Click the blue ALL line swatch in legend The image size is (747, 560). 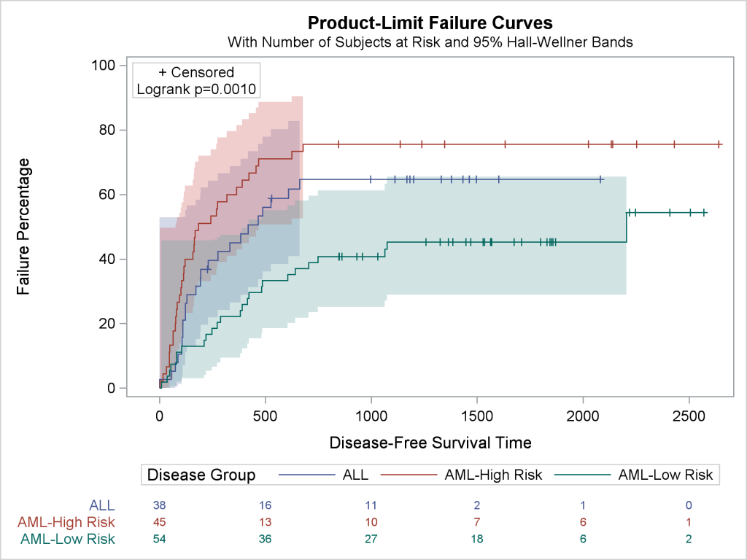306,475
